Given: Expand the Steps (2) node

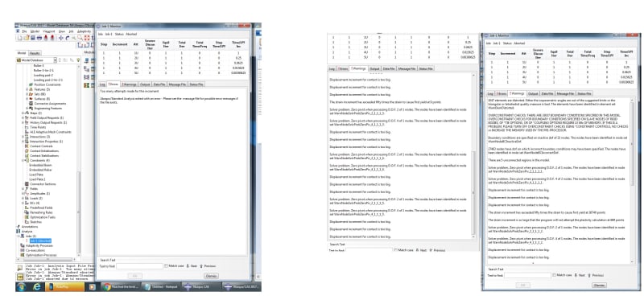Looking at the screenshot, I should point(23,113).
